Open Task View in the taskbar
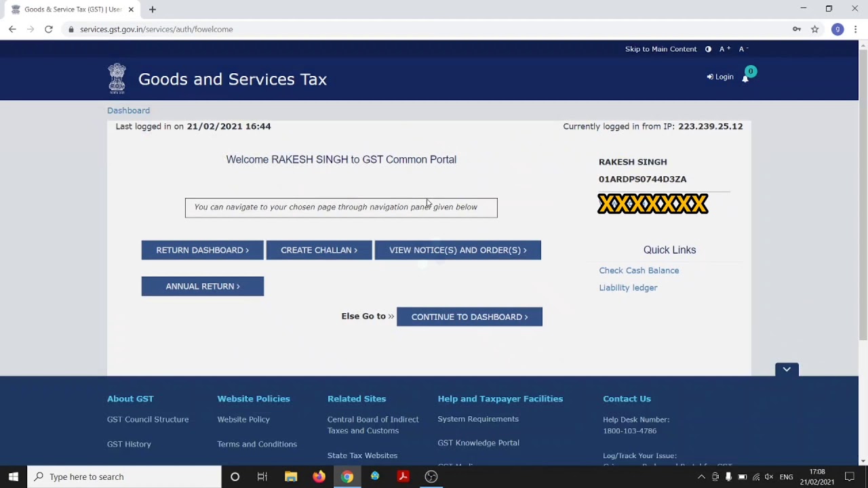 pos(262,476)
